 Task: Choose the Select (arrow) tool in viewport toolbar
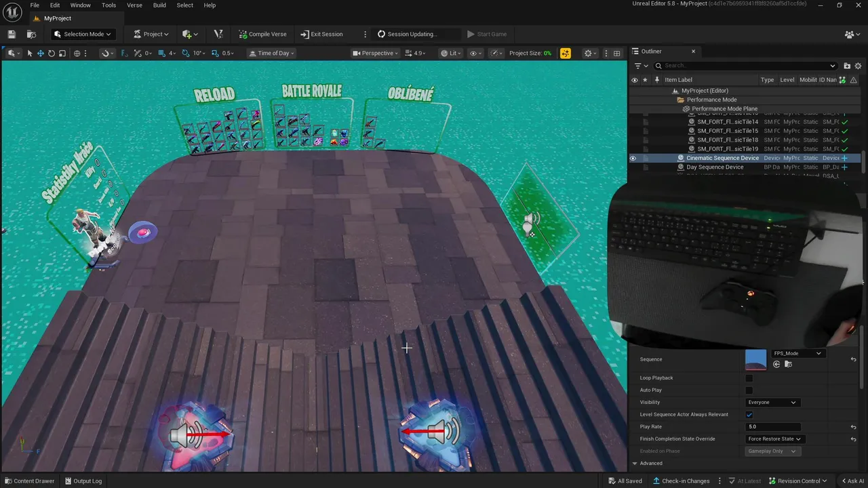[x=29, y=53]
